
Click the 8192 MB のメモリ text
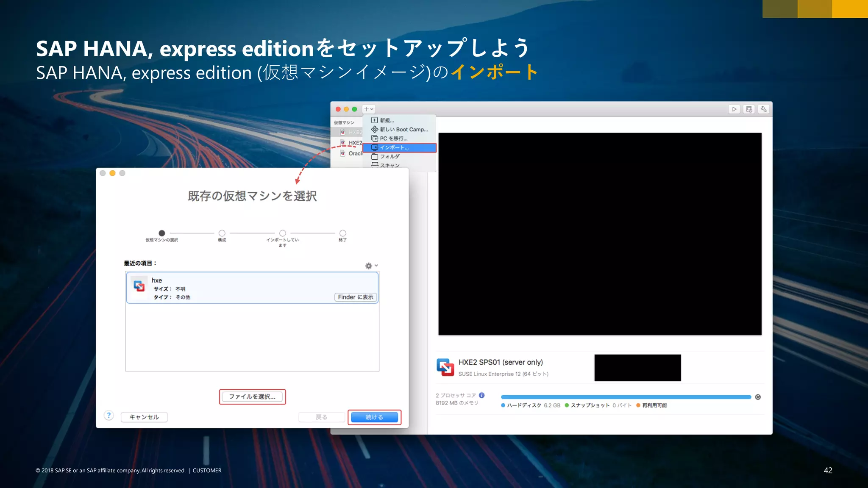457,403
